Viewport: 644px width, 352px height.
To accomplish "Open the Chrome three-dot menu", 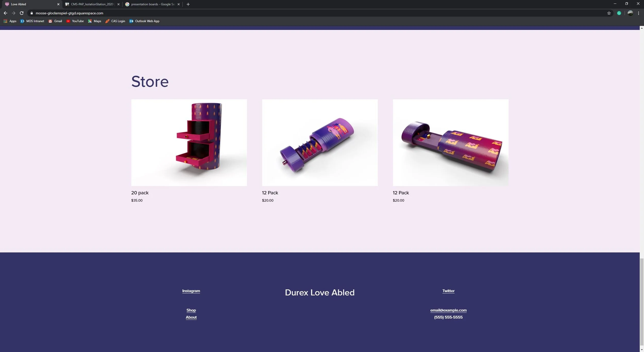I will [x=638, y=13].
